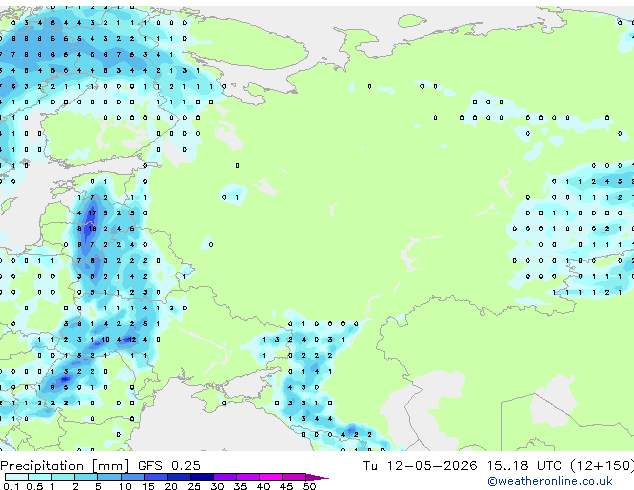
Task: Click the map value '17'
Action: tap(92, 213)
